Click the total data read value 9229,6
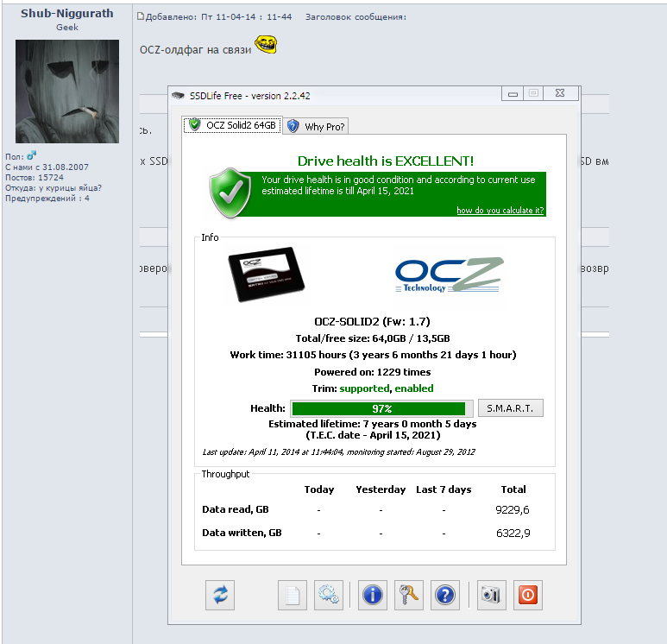The height and width of the screenshot is (644, 667). pyautogui.click(x=513, y=510)
